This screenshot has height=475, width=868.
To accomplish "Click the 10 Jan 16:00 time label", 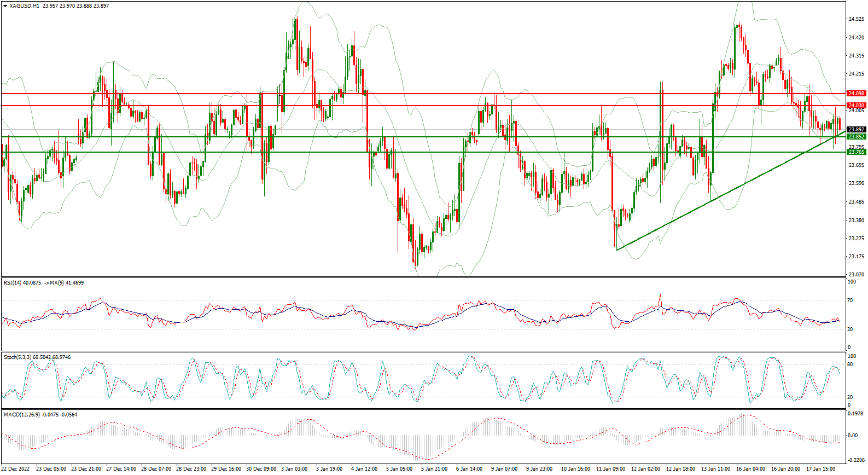I will coord(576,469).
